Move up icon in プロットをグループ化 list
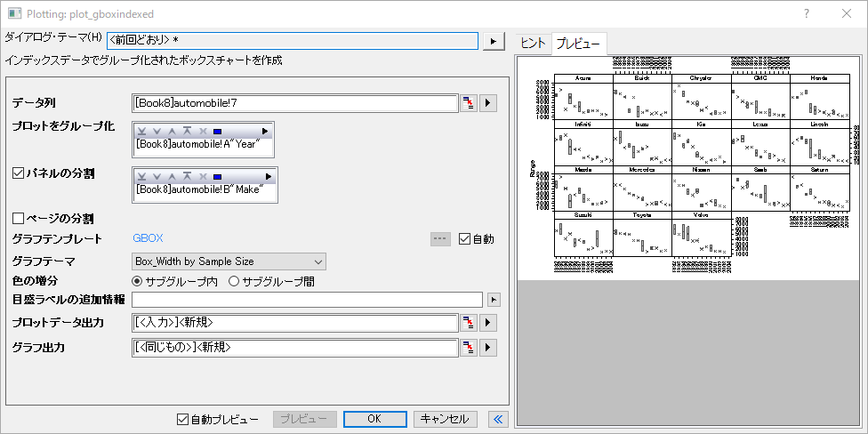The width and height of the screenshot is (868, 434). (172, 132)
